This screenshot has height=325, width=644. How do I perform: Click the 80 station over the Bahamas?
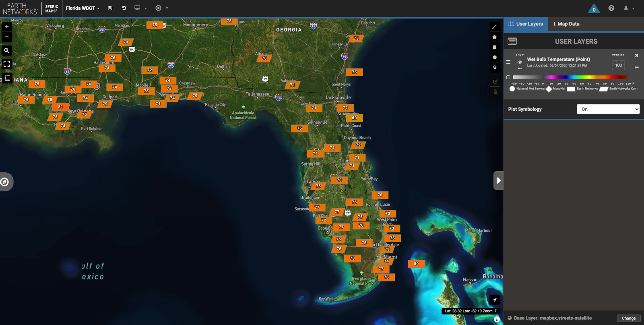[x=416, y=264]
